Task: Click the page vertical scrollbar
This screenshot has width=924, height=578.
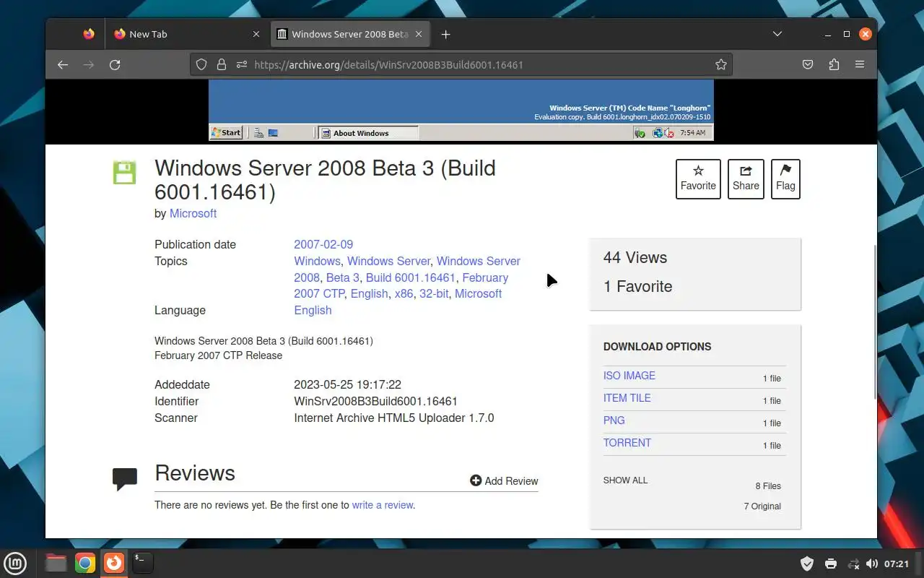Action: click(874, 322)
